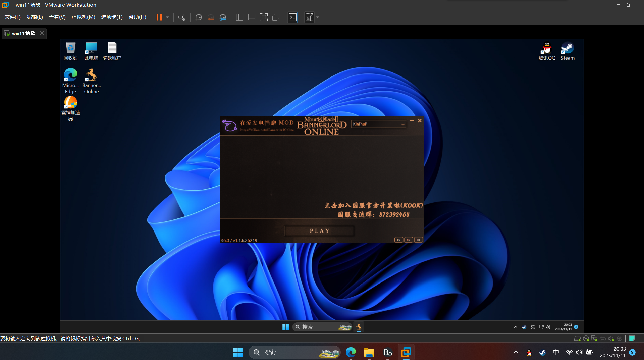
Task: Click the KOOK join banner text
Action: (374, 205)
